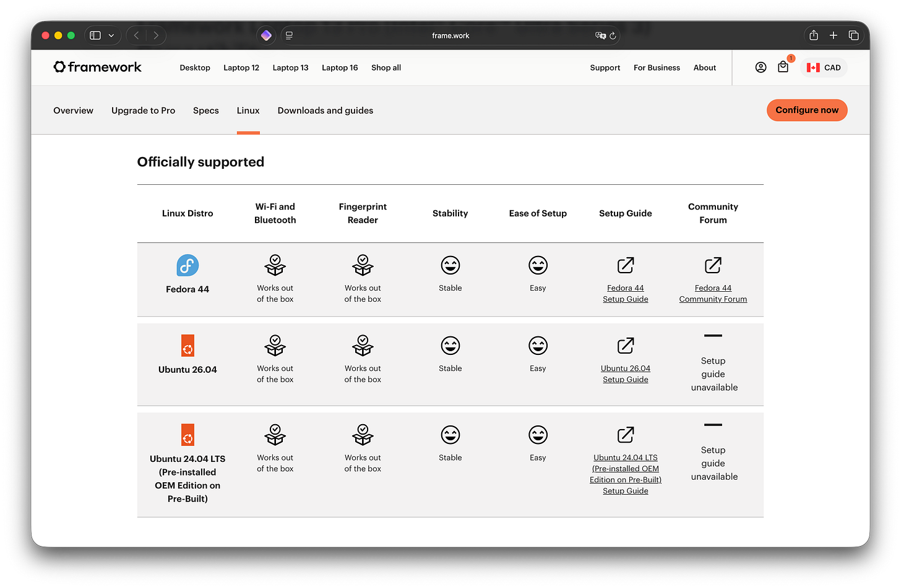Click the Ubuntu 26.04 logo icon

pyautogui.click(x=188, y=346)
